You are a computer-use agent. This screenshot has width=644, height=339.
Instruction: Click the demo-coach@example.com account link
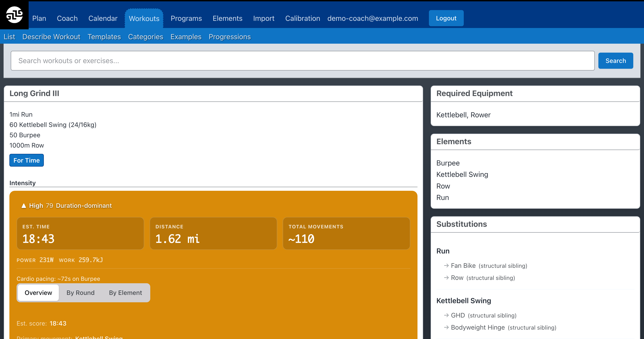(373, 18)
